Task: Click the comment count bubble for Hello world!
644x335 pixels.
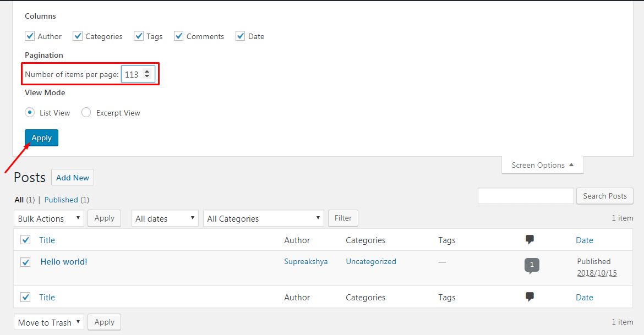Action: [x=532, y=265]
